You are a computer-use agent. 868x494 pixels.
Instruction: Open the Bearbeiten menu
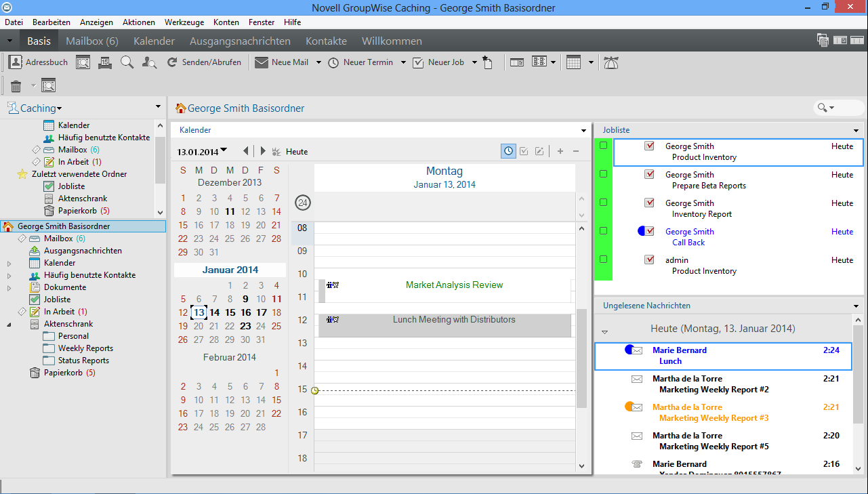[x=51, y=22]
